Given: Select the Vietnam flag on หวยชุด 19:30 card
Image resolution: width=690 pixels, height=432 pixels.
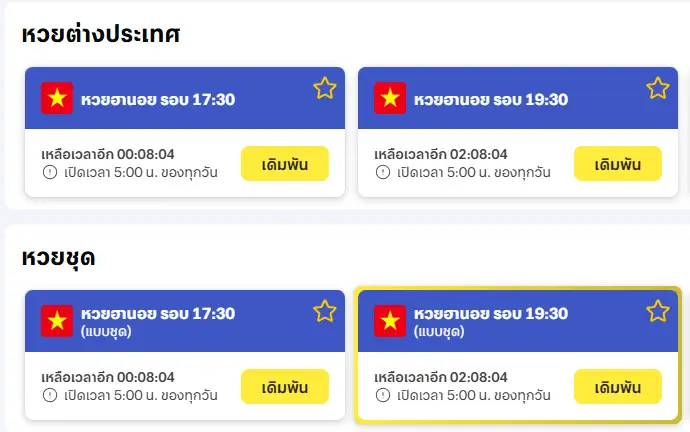Looking at the screenshot, I should click(390, 321).
